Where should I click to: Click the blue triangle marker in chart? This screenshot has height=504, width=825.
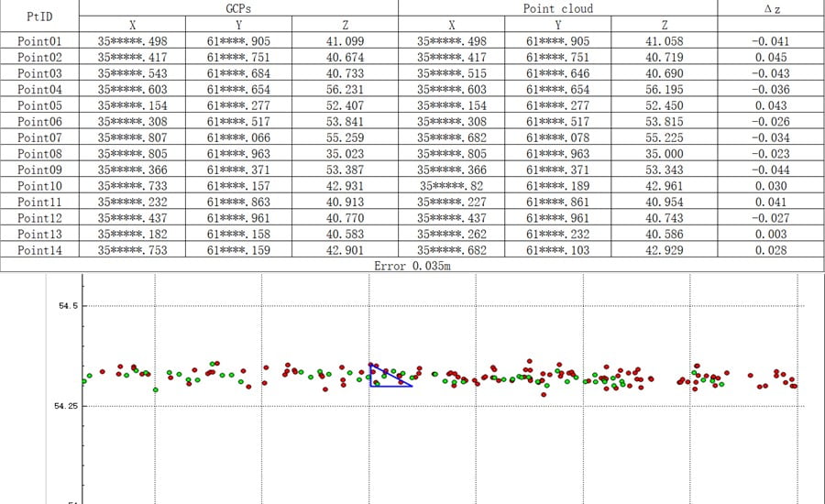(385, 378)
